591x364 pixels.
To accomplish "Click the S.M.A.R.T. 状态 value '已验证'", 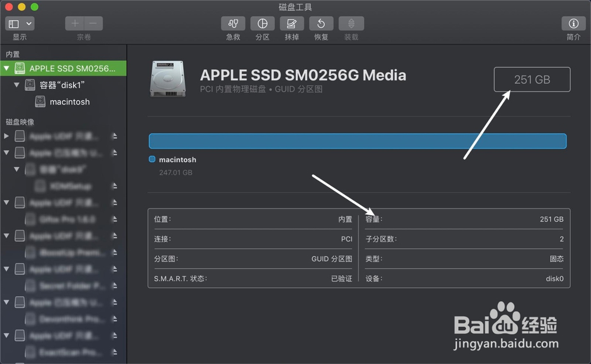I will pyautogui.click(x=342, y=279).
